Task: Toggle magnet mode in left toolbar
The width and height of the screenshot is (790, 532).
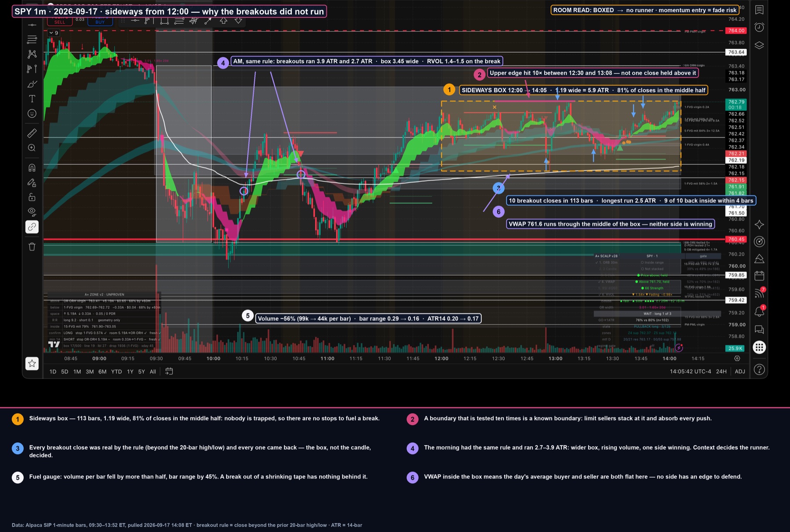Action: point(32,168)
